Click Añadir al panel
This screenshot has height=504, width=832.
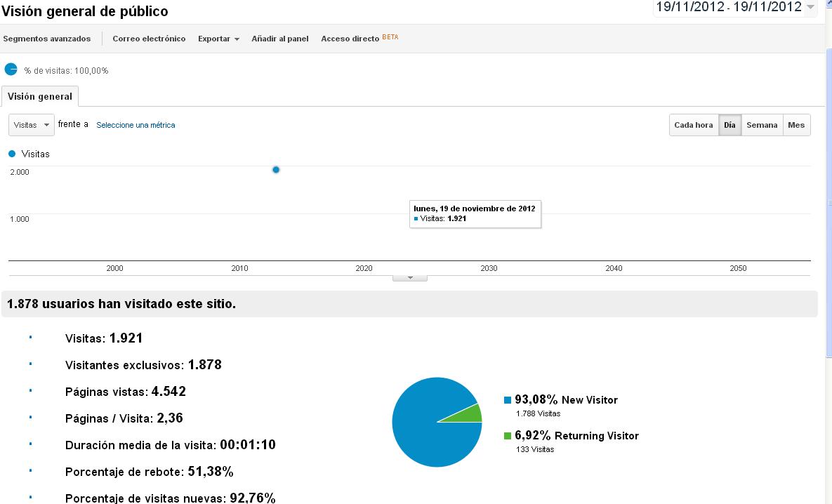(x=280, y=39)
